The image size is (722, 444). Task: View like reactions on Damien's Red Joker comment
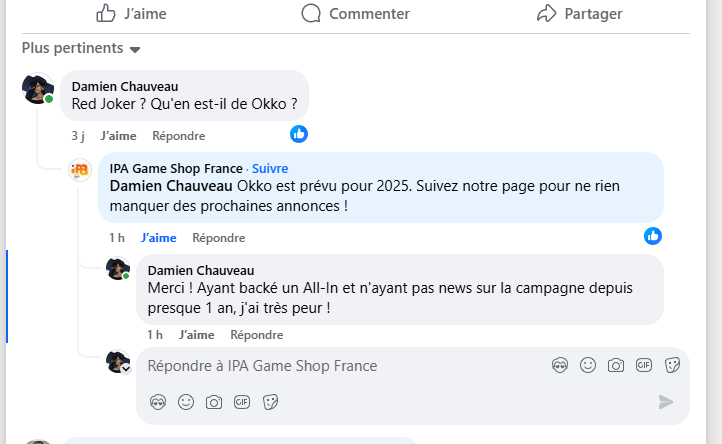(299, 134)
